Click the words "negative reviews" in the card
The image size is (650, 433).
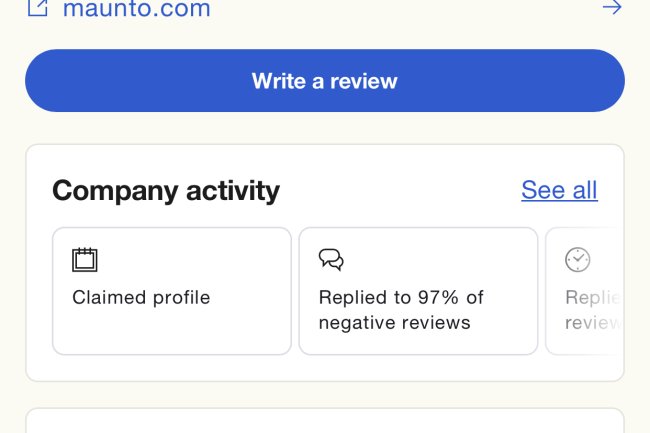pyautogui.click(x=394, y=323)
